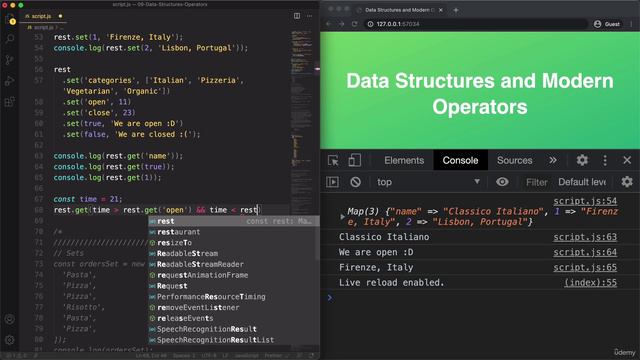Show the console sidebar icon
The width and height of the screenshot is (640, 360).
tap(332, 182)
